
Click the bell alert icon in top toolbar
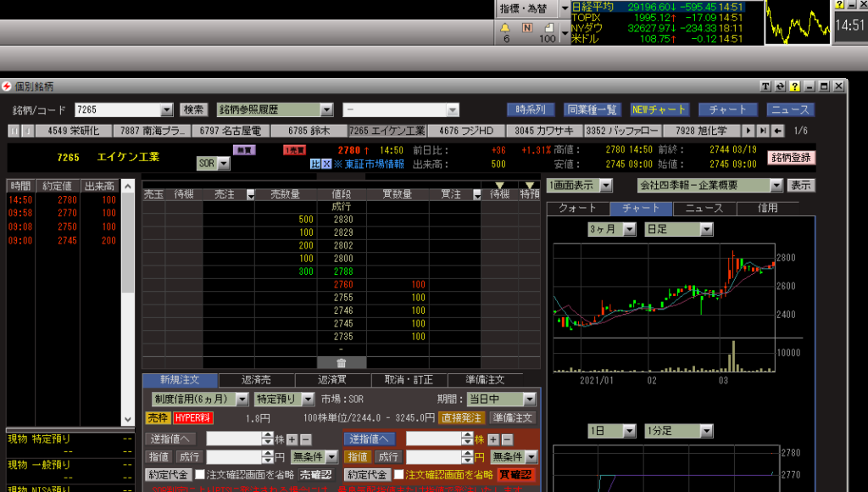point(506,27)
